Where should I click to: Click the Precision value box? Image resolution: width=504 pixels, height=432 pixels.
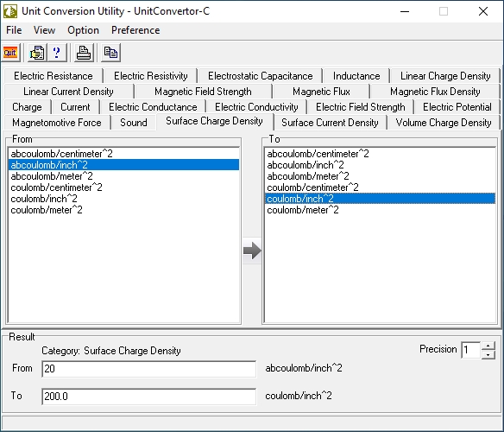pos(471,350)
